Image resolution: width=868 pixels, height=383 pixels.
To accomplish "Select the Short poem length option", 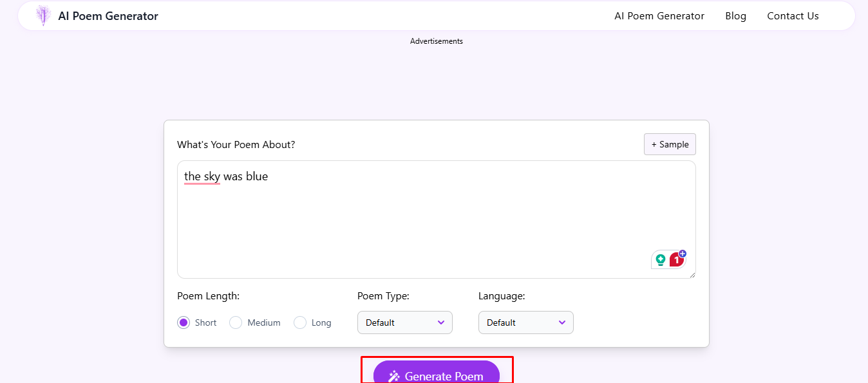I will pos(183,322).
